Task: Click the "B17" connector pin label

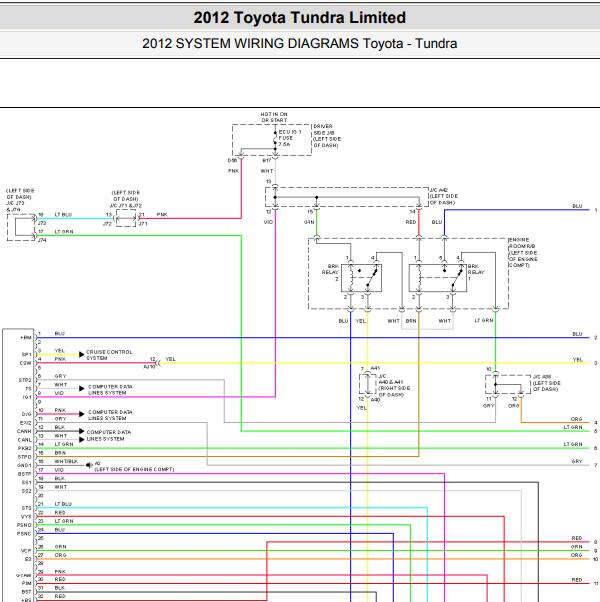Action: click(266, 160)
